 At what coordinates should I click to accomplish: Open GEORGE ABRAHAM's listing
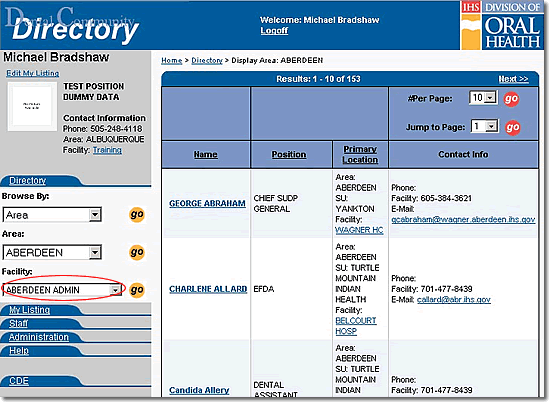pos(207,203)
